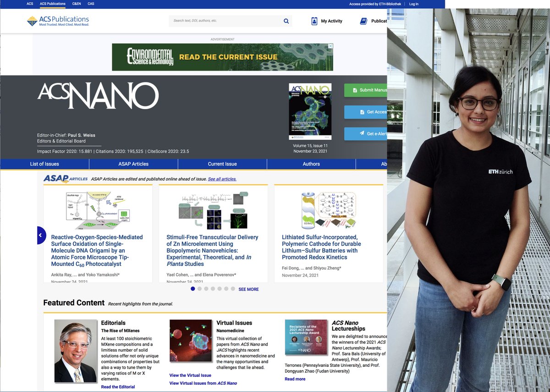550x392 pixels.
Task: Select the second carousel dot
Action: 199,289
